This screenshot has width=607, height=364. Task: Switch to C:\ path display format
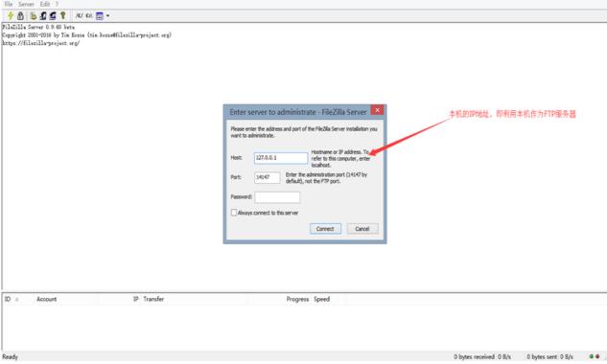coord(89,16)
